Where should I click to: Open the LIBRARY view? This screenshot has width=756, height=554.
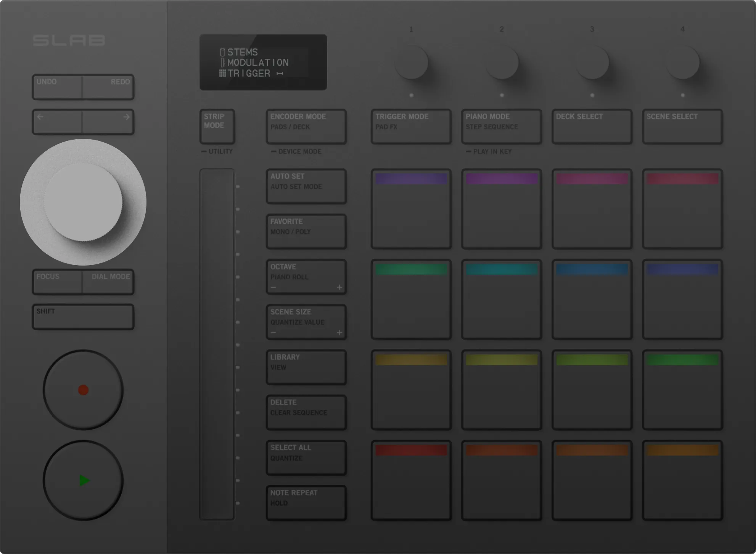point(306,366)
